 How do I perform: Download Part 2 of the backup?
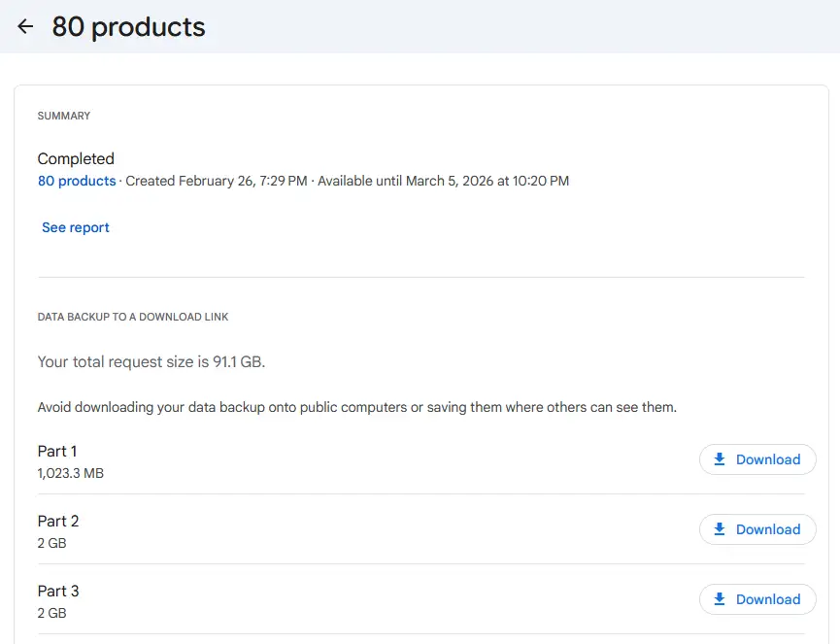point(757,528)
